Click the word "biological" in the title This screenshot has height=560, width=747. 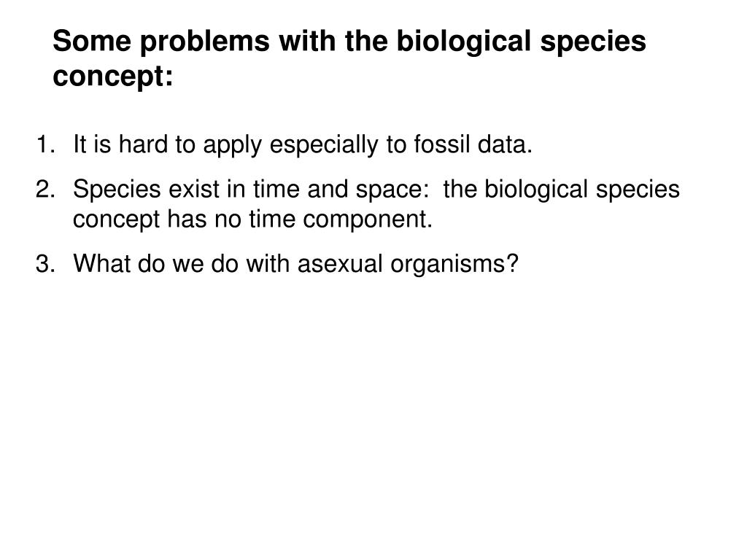(x=464, y=42)
